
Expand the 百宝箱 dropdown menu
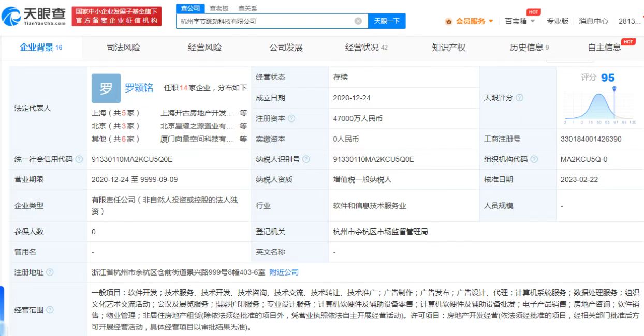pos(520,21)
